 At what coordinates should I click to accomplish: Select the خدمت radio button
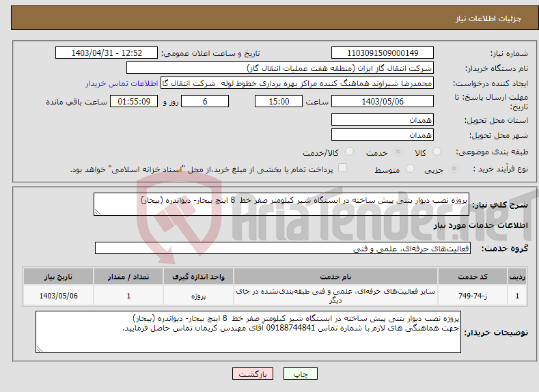click(398, 152)
